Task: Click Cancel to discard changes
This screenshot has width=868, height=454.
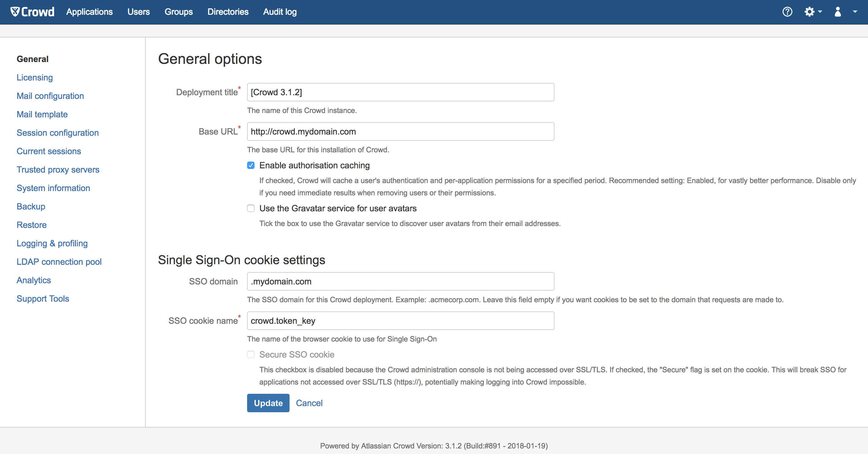Action: (310, 403)
